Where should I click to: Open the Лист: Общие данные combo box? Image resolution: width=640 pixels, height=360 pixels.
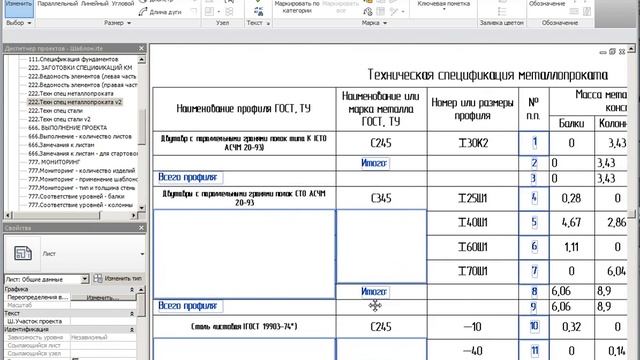click(47, 279)
